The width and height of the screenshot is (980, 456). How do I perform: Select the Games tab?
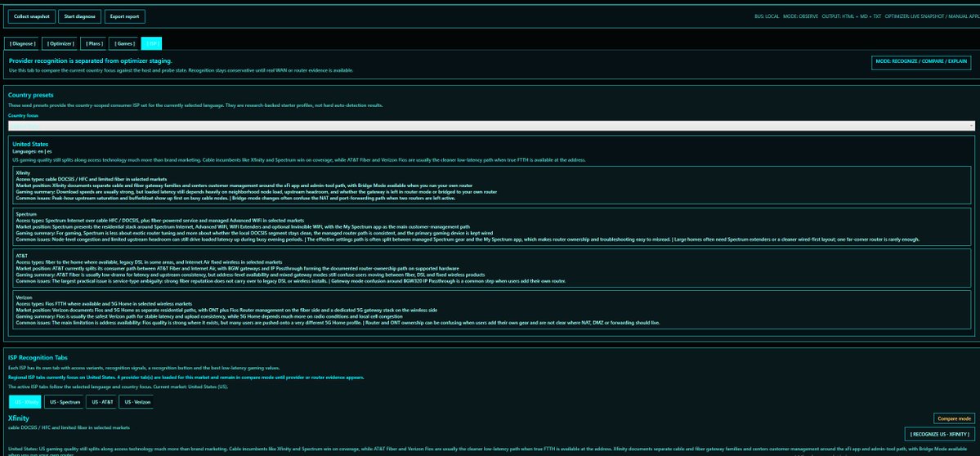(123, 44)
